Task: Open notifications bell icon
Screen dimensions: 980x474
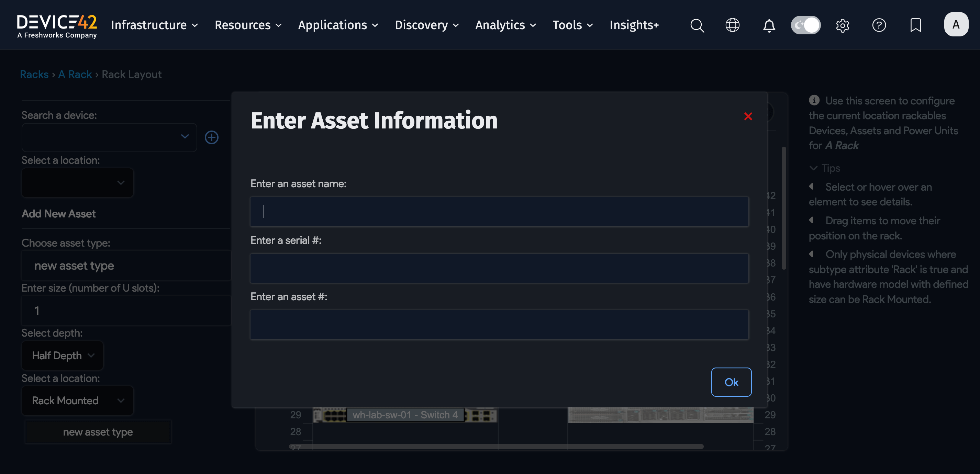Action: [x=769, y=25]
